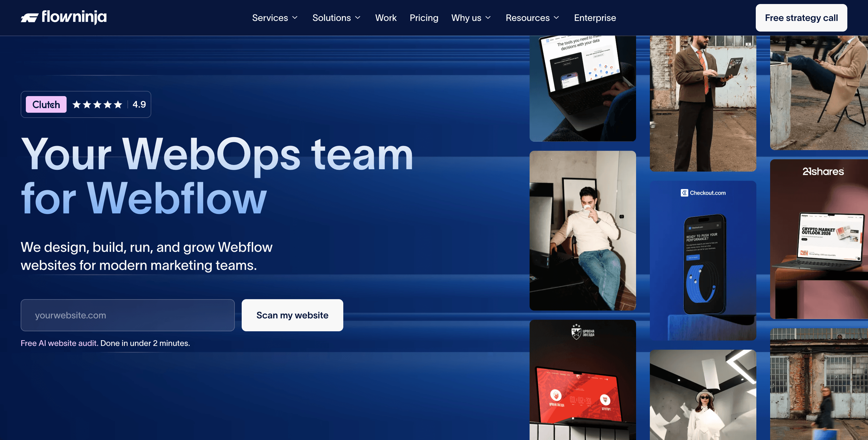The height and width of the screenshot is (440, 868).
Task: Open the Resources dropdown chevron
Action: (x=556, y=18)
